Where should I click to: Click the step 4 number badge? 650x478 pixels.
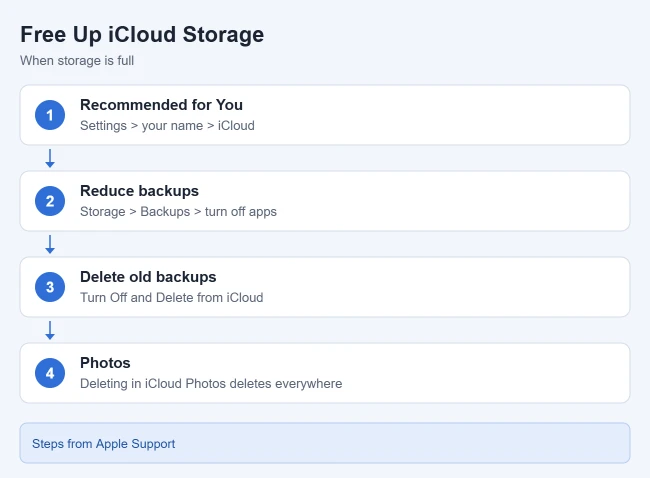pos(50,373)
